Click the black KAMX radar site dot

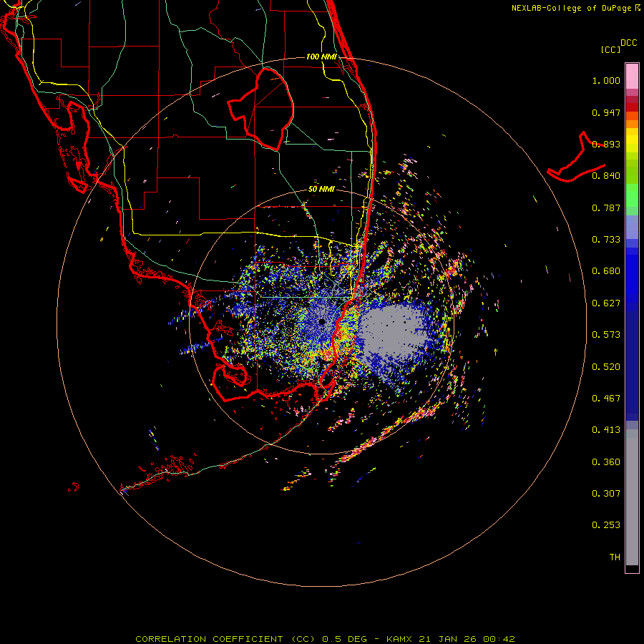[x=322, y=322]
